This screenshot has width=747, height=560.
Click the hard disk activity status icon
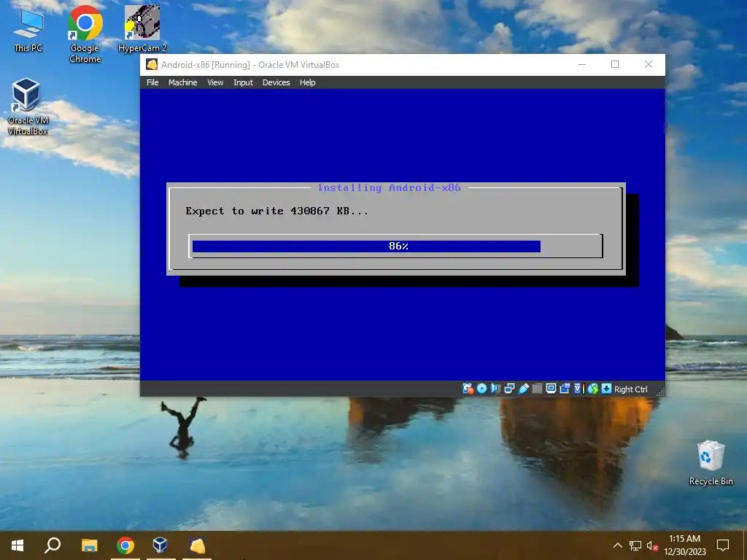(468, 389)
